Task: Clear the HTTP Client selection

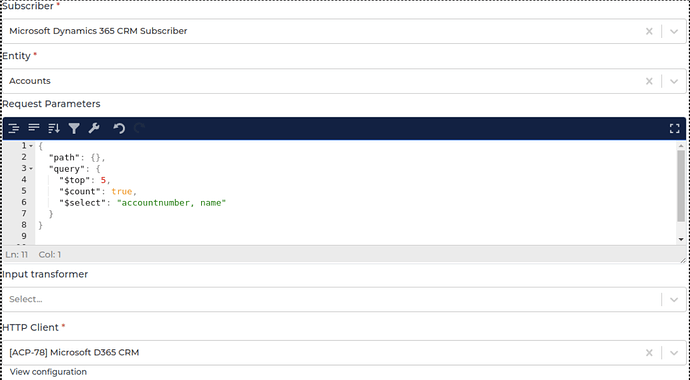Action: pyautogui.click(x=649, y=353)
